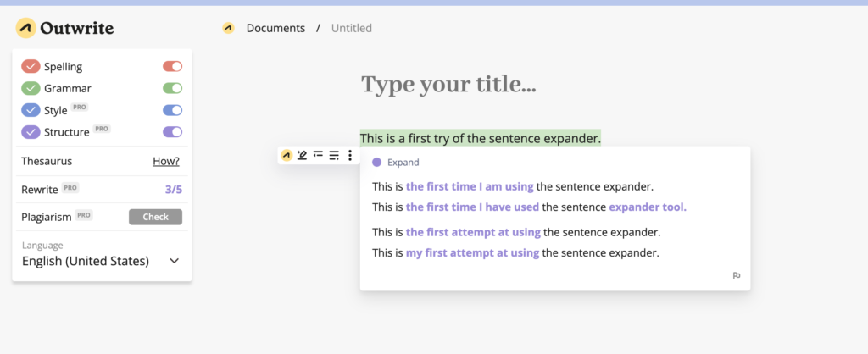868x354 pixels.
Task: Toggle the Structure checkmark badge
Action: (x=31, y=132)
